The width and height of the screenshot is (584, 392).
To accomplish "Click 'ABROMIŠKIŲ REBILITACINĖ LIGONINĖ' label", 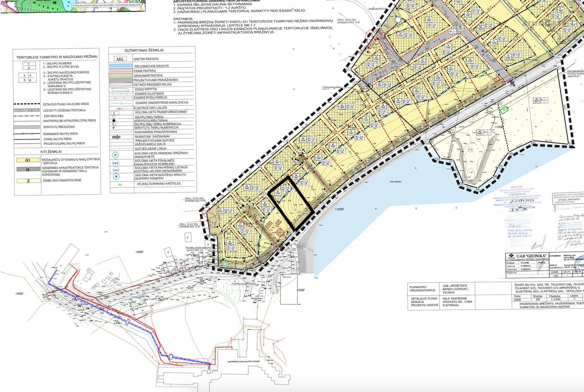I will [x=244, y=362].
